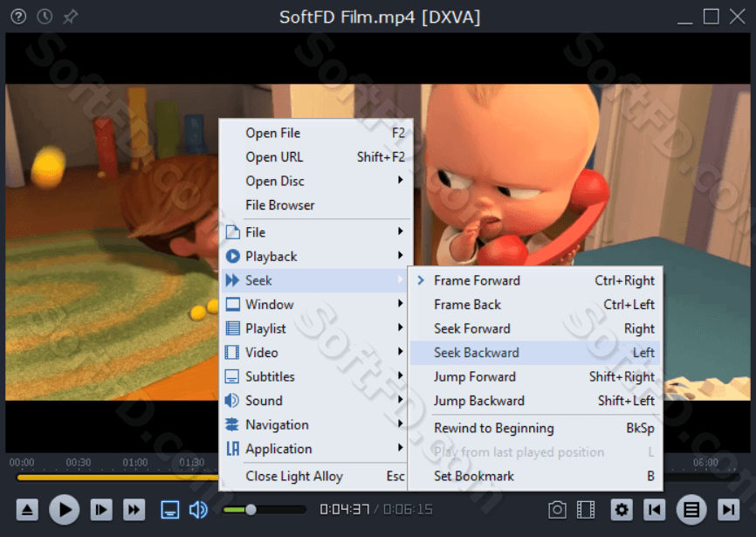Select Frame Back in Seek submenu

[535, 305]
